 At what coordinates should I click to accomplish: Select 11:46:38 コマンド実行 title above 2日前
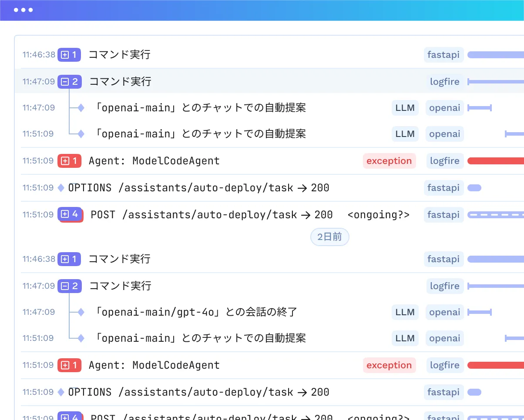(x=120, y=55)
